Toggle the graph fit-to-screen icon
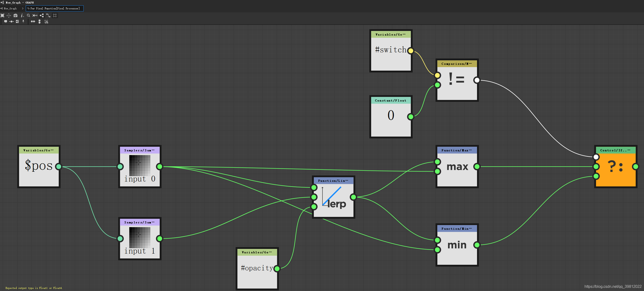 tap(3, 15)
